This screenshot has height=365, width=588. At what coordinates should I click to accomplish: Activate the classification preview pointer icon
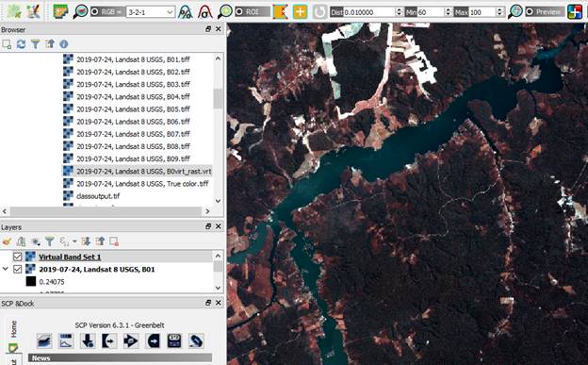575,11
